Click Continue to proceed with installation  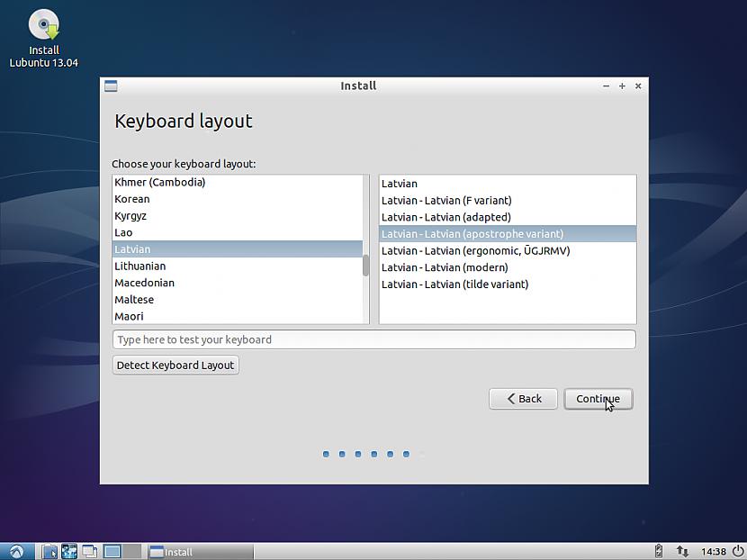(x=598, y=399)
